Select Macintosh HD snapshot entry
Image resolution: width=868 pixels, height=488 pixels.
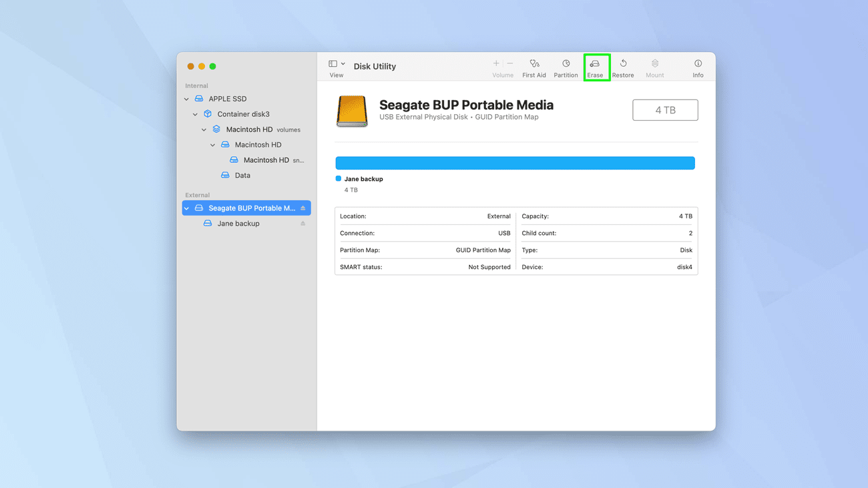[266, 160]
